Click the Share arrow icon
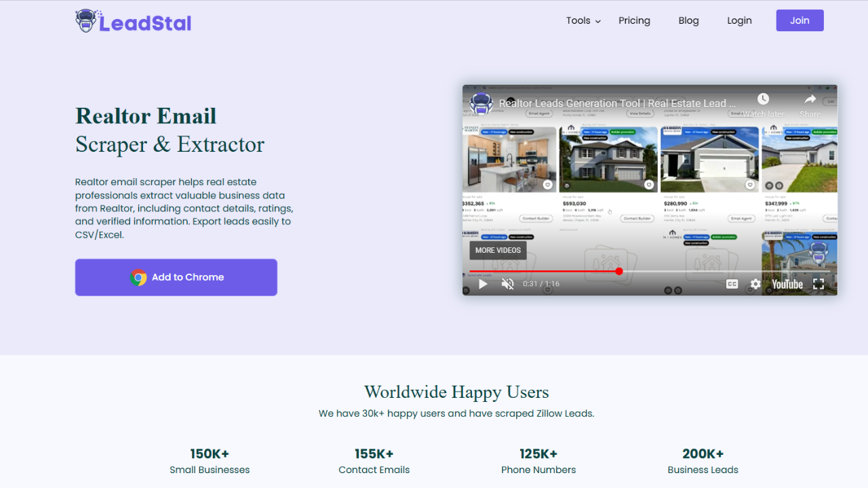The height and width of the screenshot is (488, 868). [810, 100]
